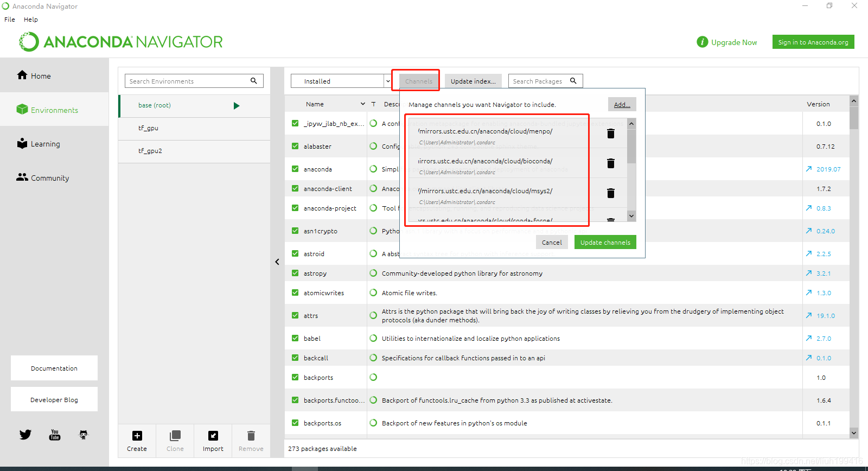Viewport: 868px width, 471px height.
Task: Click the Anaconda Navigator logo
Action: 121,42
